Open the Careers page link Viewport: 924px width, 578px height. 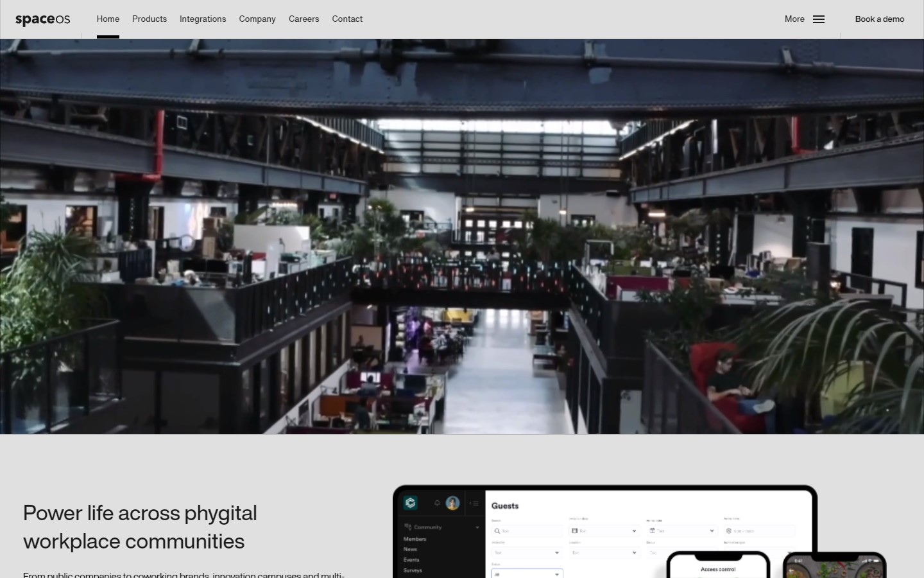coord(304,19)
